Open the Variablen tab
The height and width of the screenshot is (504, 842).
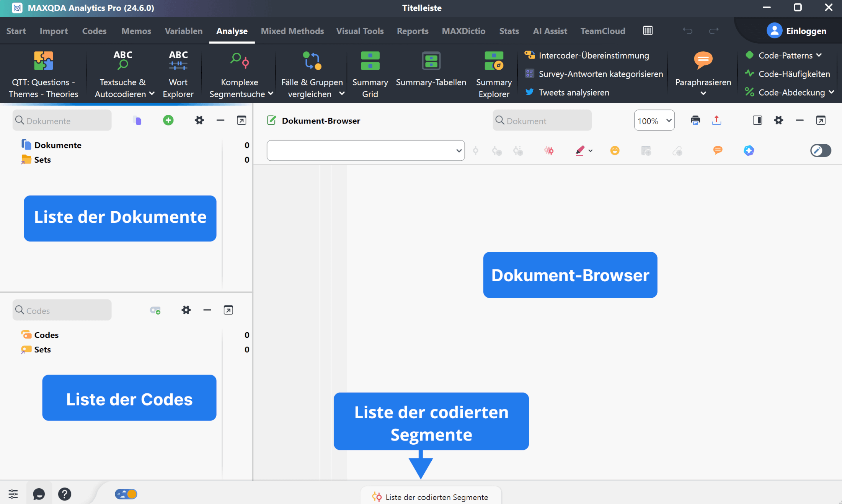click(184, 31)
